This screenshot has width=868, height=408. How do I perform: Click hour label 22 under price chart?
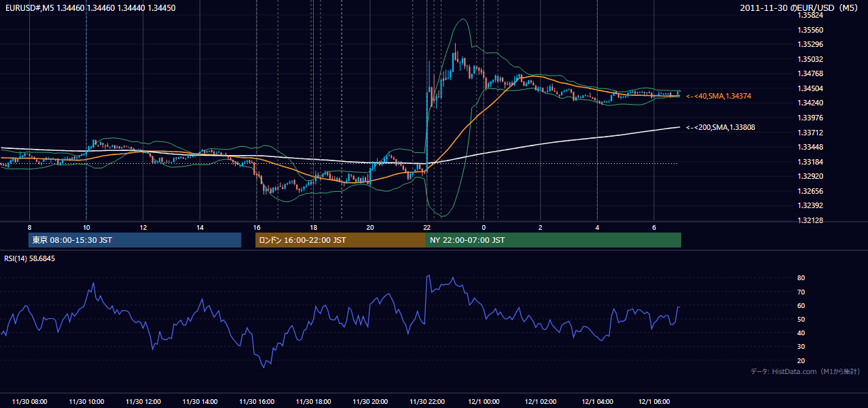tap(427, 227)
